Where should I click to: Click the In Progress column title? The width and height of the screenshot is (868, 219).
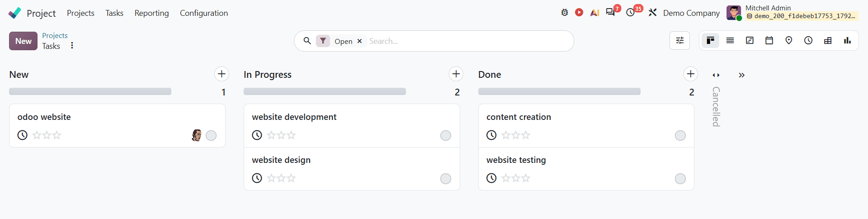click(268, 75)
